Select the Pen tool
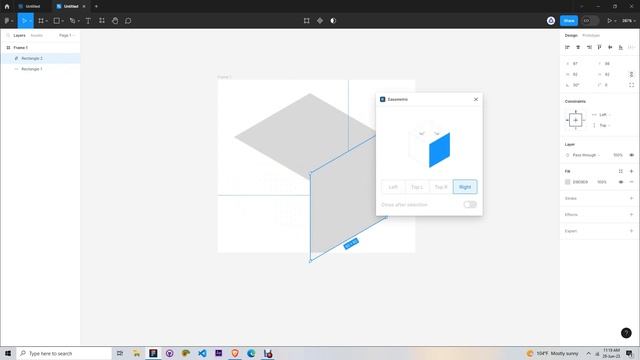 (72, 21)
